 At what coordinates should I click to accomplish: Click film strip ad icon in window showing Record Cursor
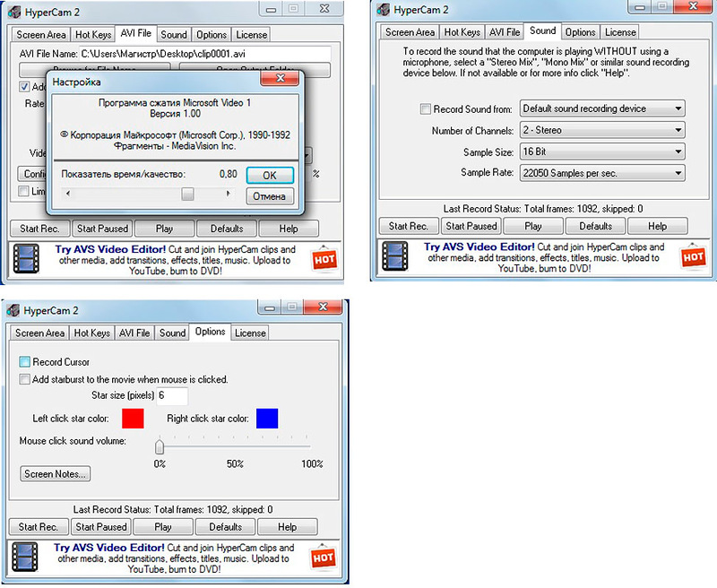(25, 557)
